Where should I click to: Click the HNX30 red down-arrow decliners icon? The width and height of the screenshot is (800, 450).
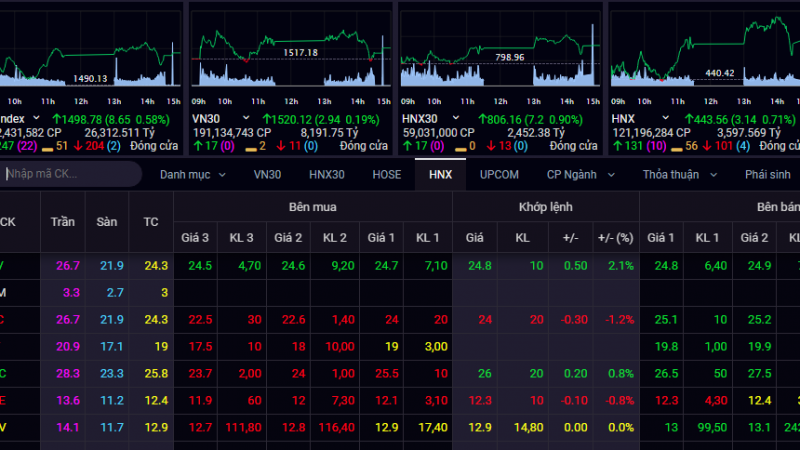pos(491,146)
